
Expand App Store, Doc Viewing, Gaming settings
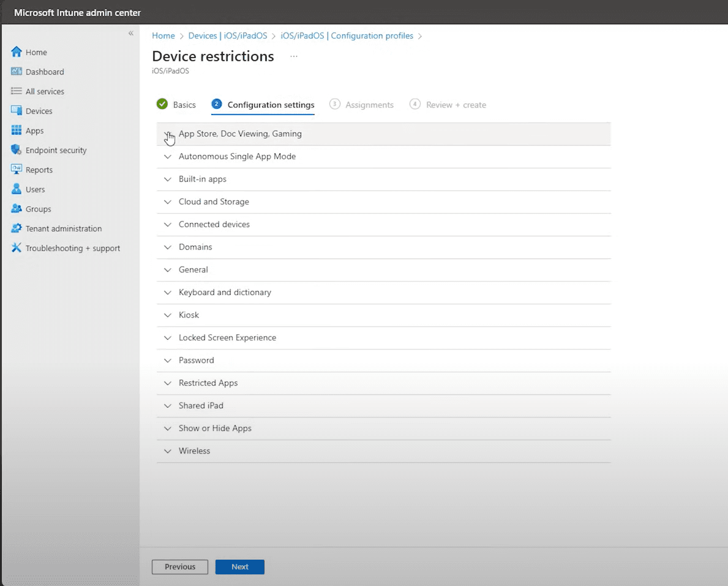point(240,133)
